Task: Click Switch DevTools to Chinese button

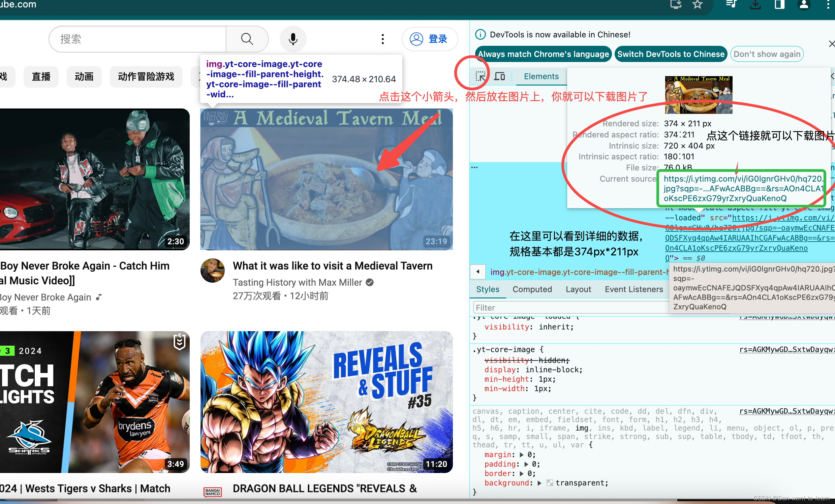Action: tap(671, 54)
